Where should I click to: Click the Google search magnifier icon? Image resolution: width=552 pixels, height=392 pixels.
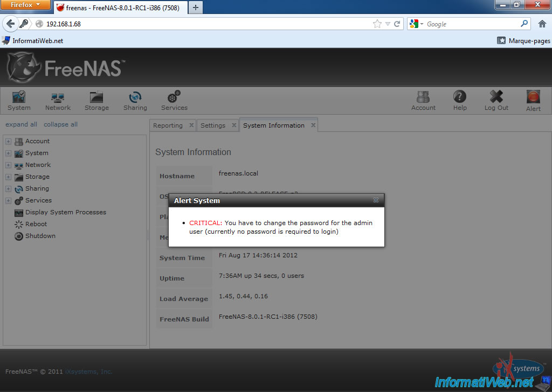(524, 24)
